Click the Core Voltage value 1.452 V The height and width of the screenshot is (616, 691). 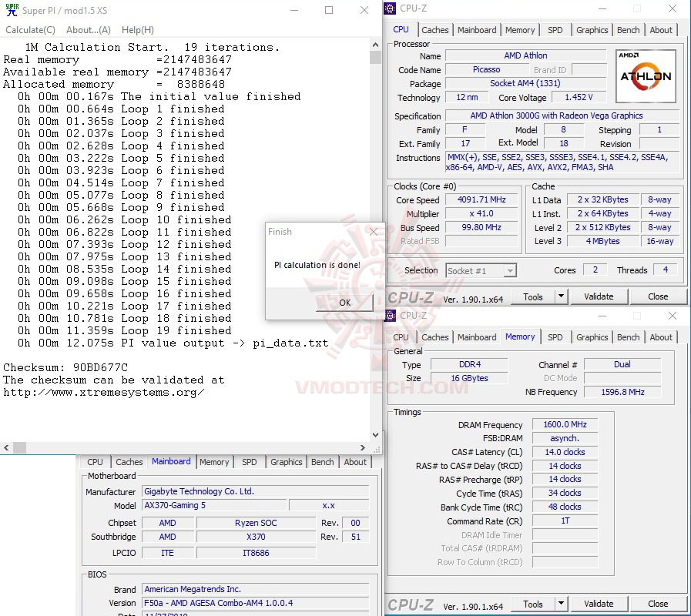579,97
